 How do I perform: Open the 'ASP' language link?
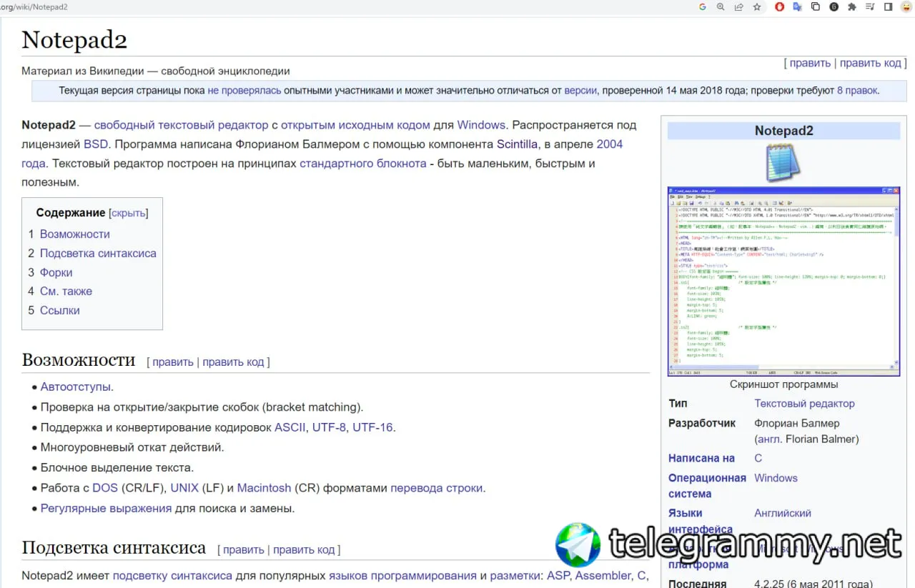[558, 576]
